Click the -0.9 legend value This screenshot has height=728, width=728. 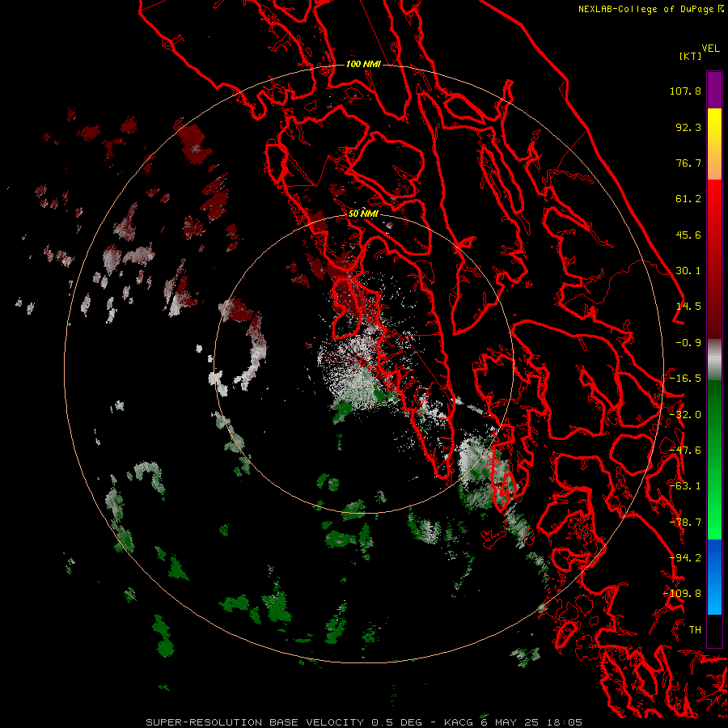pyautogui.click(x=688, y=343)
